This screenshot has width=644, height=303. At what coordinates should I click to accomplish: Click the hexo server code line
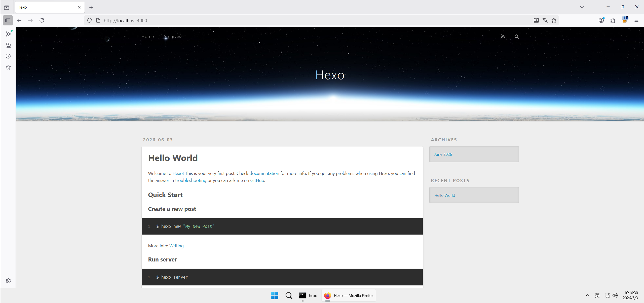coord(172,277)
